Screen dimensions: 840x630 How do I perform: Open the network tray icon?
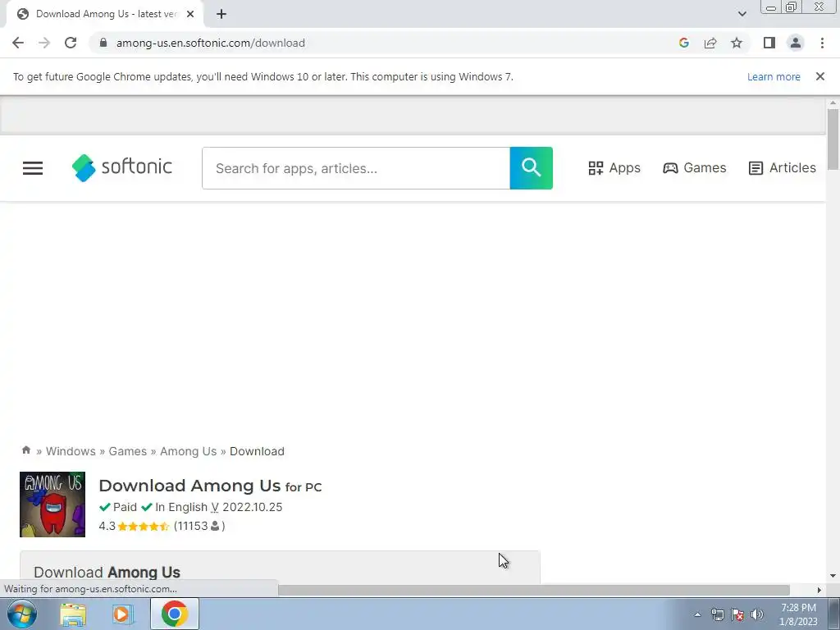717,614
